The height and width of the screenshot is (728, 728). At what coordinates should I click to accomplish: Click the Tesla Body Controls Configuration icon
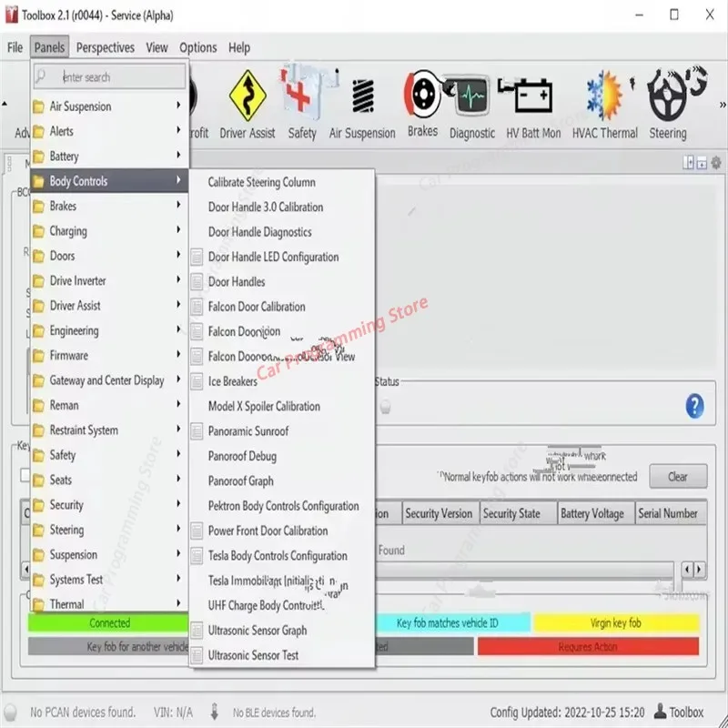197,556
